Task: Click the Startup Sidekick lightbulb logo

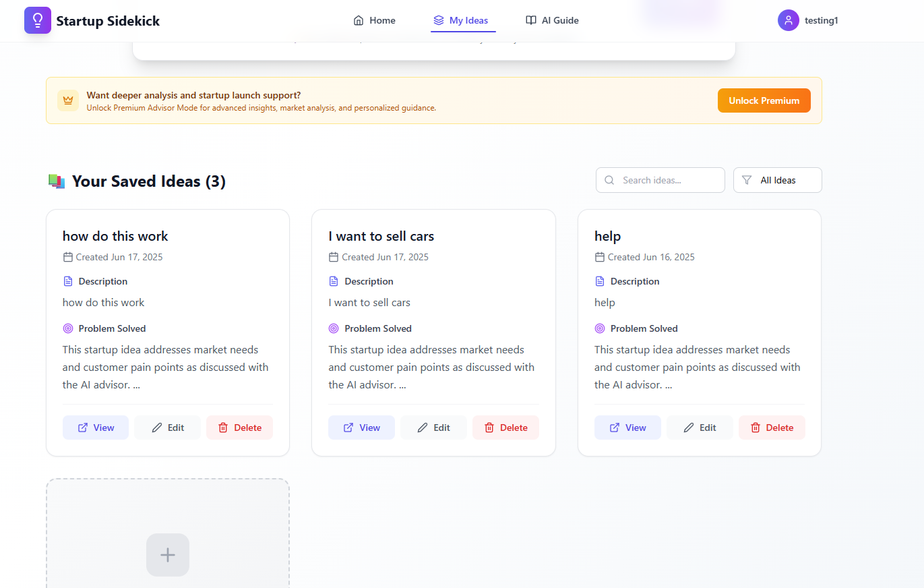Action: tap(37, 20)
